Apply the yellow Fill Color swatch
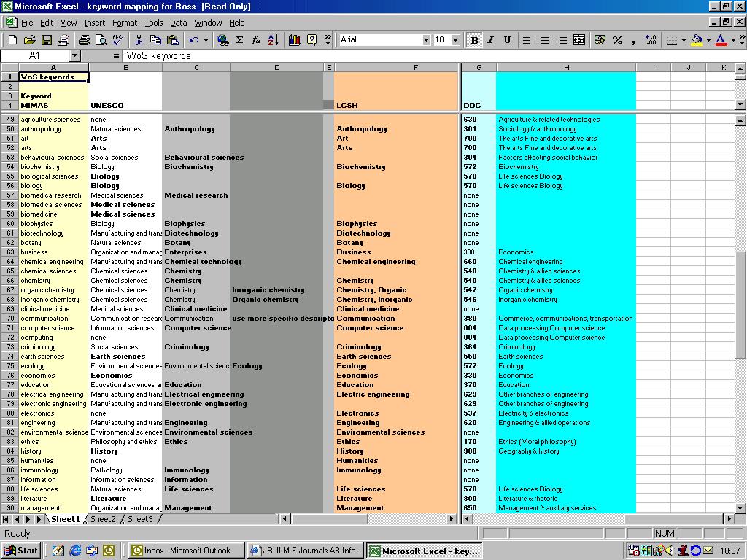The height and width of the screenshot is (560, 747). (697, 40)
